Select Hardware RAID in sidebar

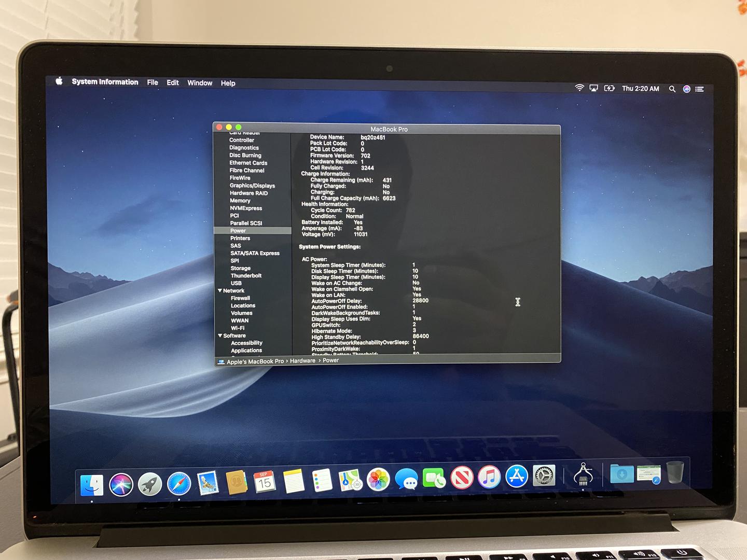point(249,193)
